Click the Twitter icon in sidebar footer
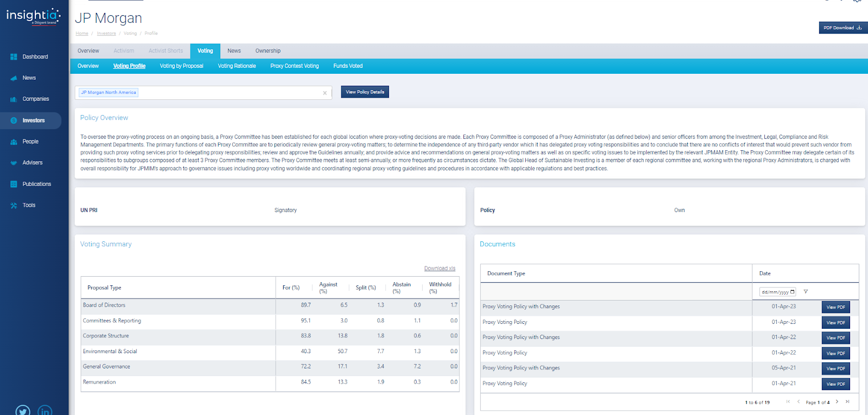The height and width of the screenshot is (415, 868). tap(23, 411)
